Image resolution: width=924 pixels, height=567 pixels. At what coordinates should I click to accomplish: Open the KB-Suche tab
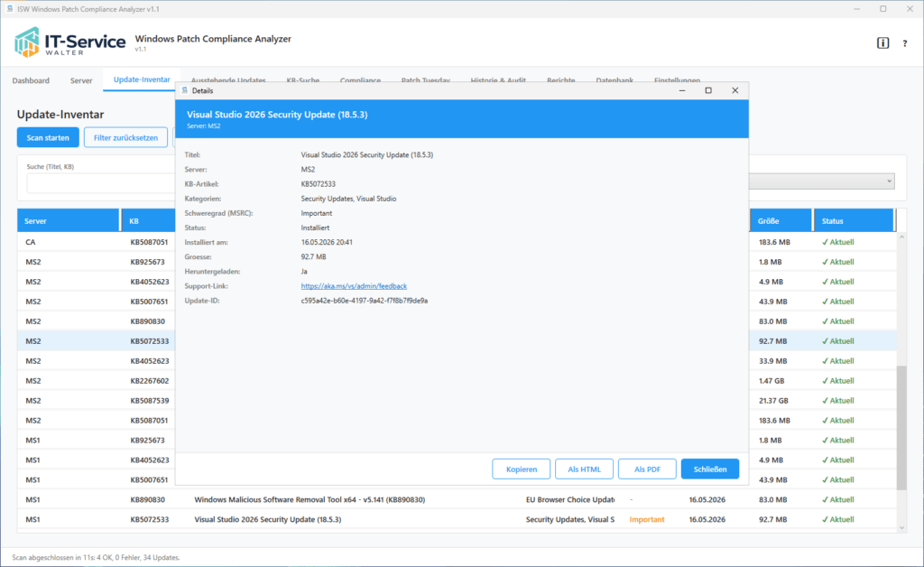point(303,80)
